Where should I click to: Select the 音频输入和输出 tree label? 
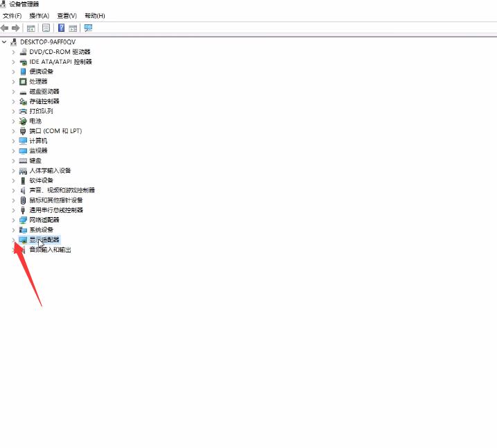pos(50,250)
